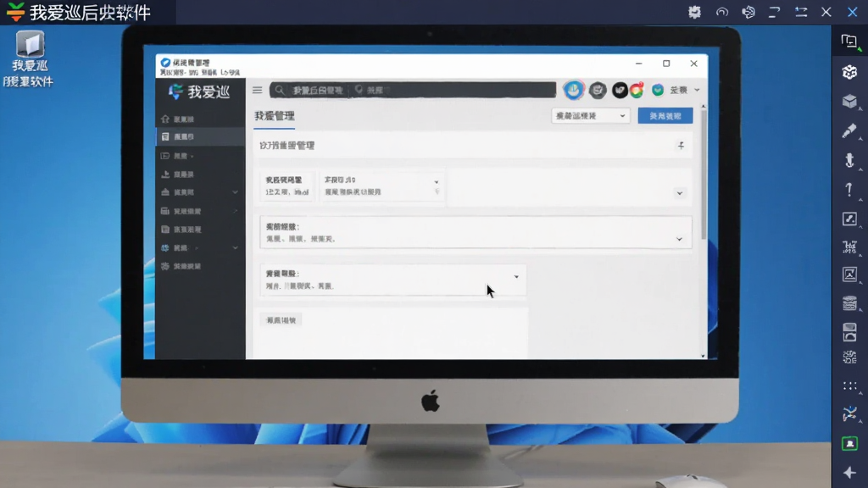Expand the fifth sidebar item's chevron
868x488 pixels.
236,192
